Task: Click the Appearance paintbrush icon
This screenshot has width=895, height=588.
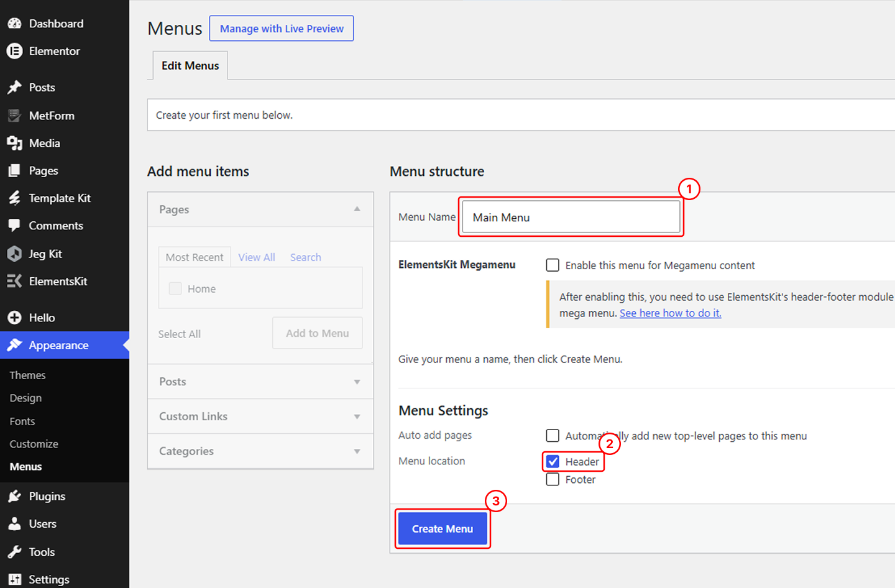Action: (14, 345)
